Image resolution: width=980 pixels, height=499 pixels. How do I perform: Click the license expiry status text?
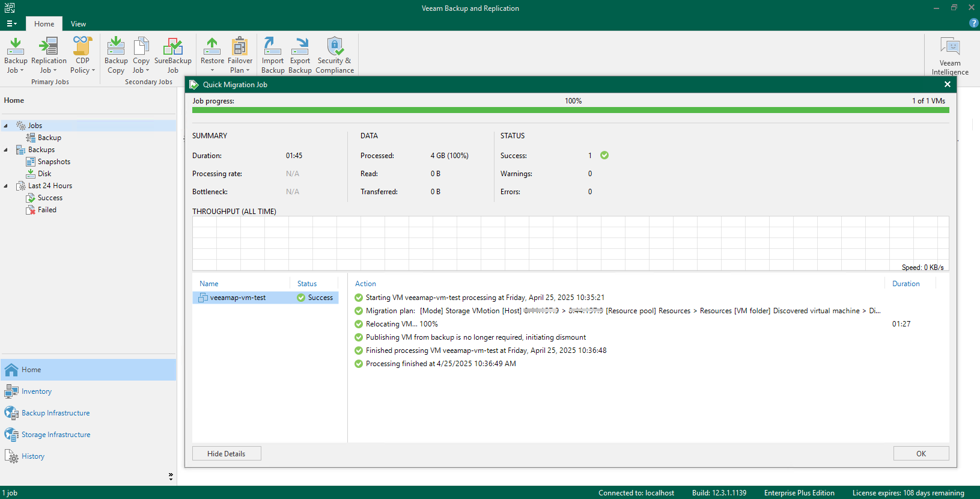908,493
